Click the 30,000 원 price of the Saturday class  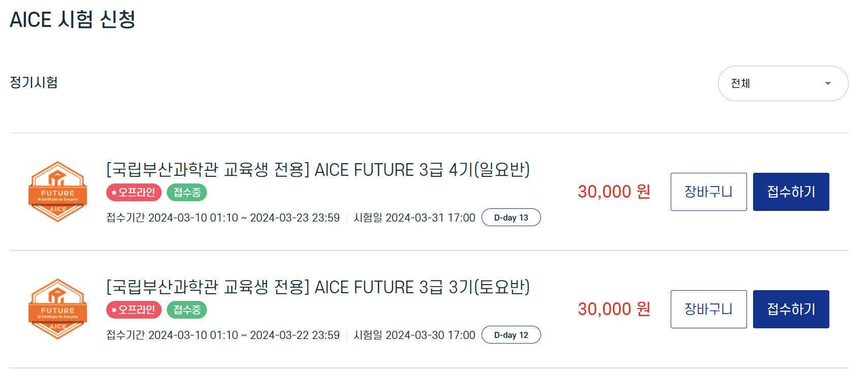pyautogui.click(x=613, y=308)
